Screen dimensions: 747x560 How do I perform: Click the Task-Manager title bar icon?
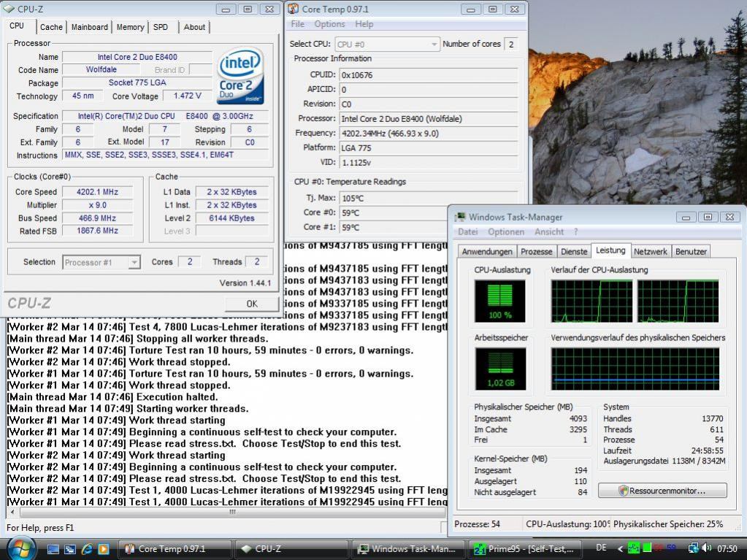pos(460,217)
